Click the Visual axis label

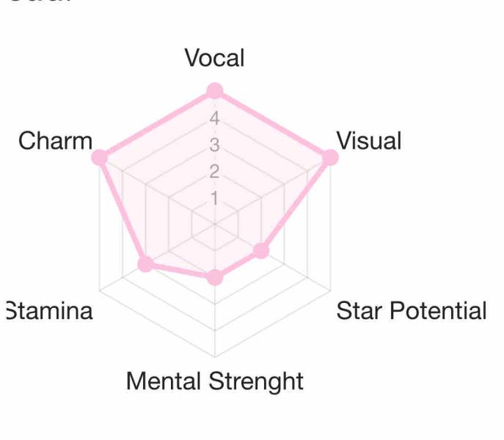coord(368,141)
